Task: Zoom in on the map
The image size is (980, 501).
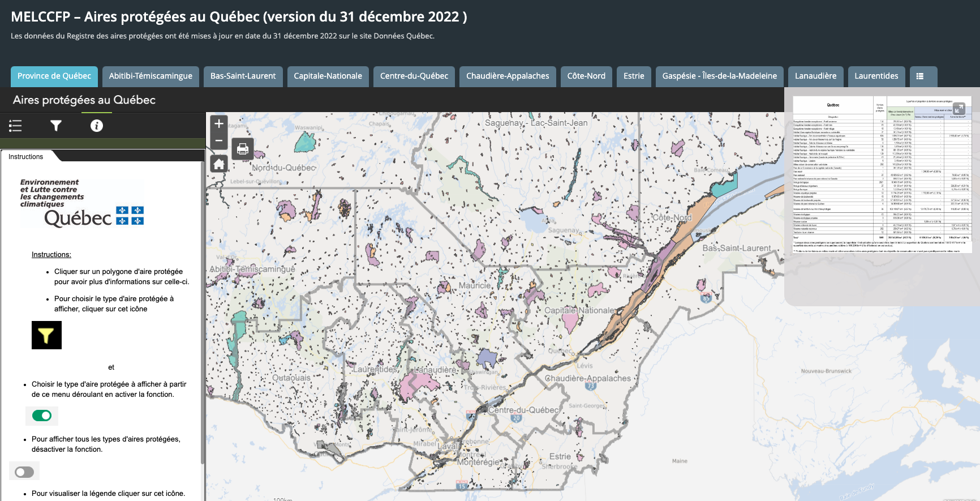Action: point(219,123)
